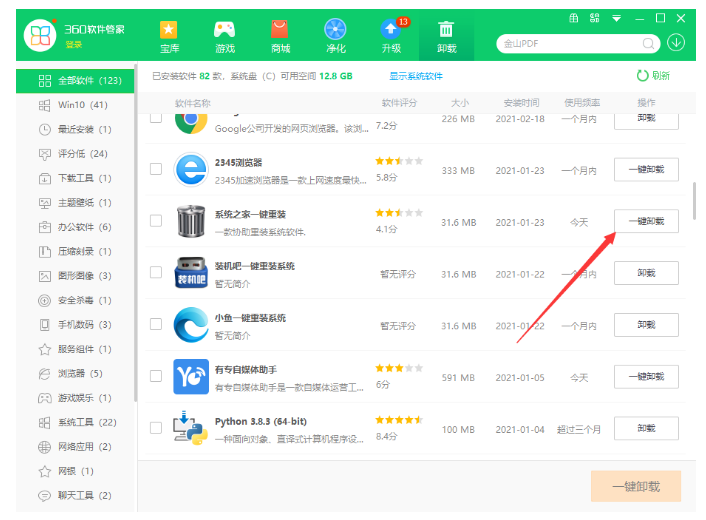Image resolution: width=706 pixels, height=520 pixels.
Task: Switch to the 游戏 games tab
Action: [225, 37]
